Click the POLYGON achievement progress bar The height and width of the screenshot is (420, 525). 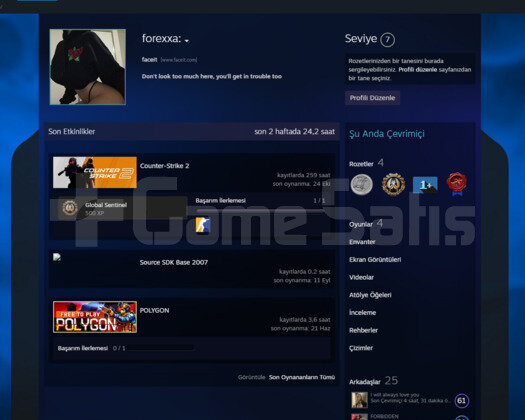click(160, 348)
